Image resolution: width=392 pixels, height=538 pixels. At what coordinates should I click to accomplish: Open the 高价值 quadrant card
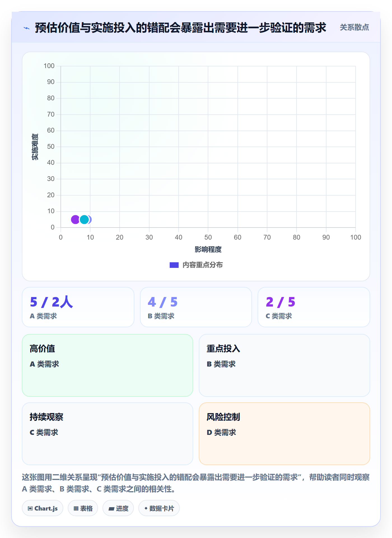pos(108,365)
